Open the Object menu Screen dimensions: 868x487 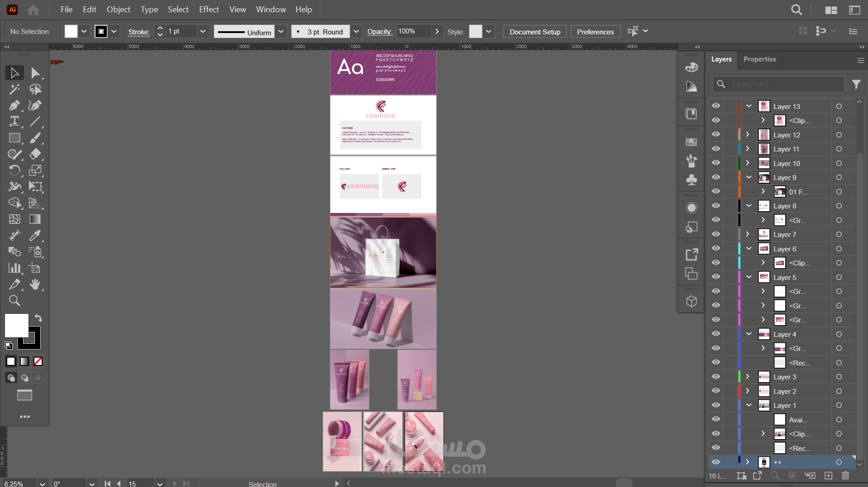[119, 9]
